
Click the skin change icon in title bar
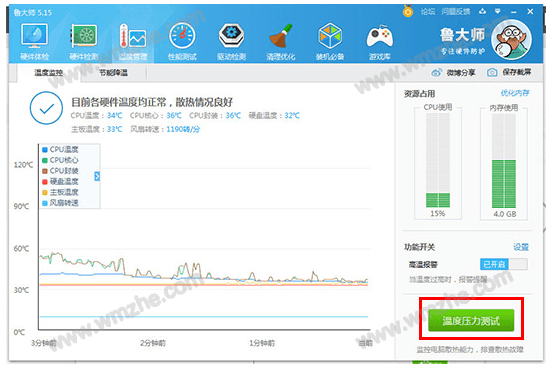click(x=482, y=11)
